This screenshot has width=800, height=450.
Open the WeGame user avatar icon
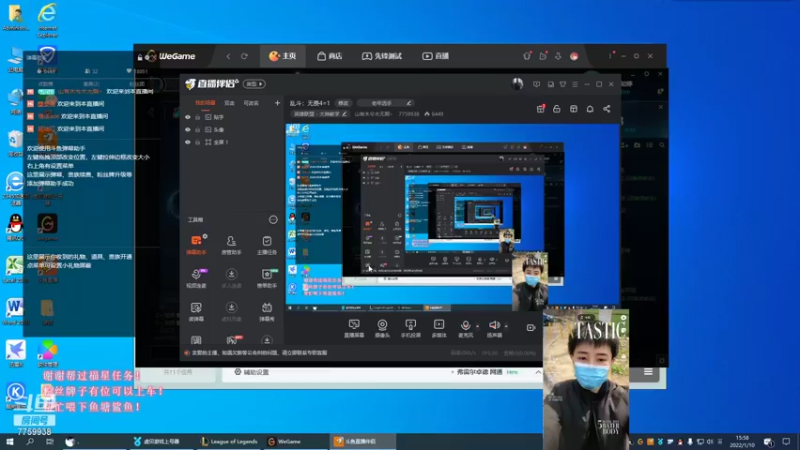(574, 56)
